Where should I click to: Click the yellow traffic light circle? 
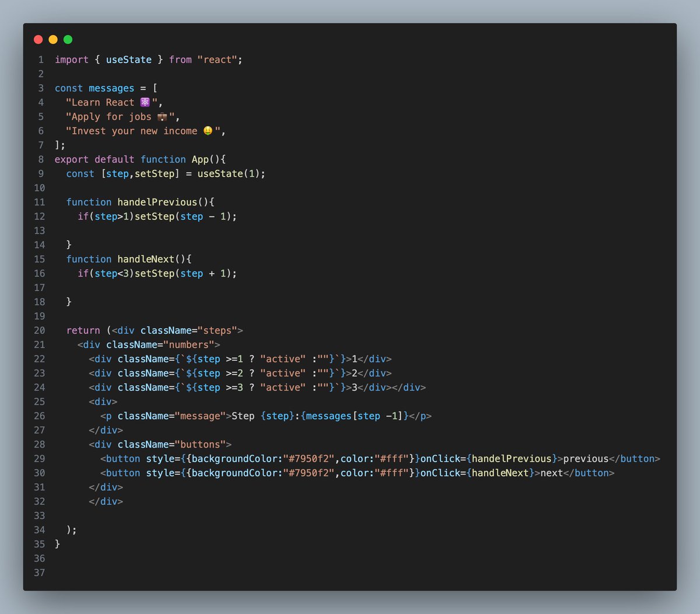(53, 39)
